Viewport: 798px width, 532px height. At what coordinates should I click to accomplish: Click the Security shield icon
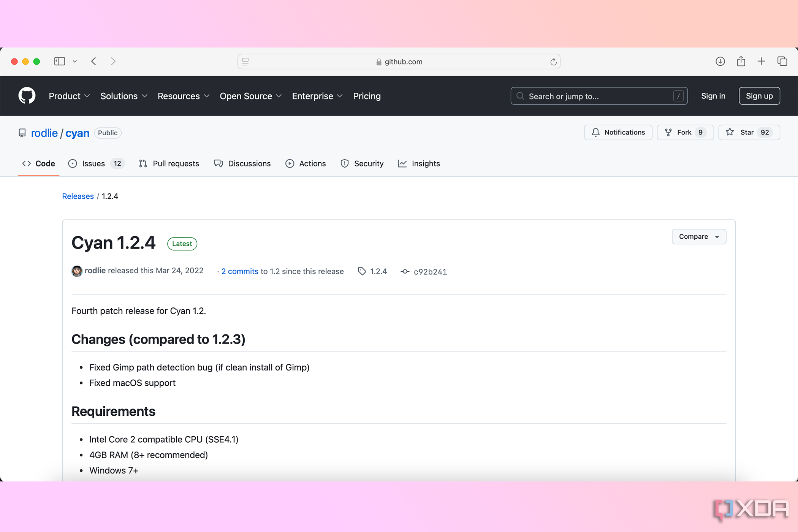345,163
